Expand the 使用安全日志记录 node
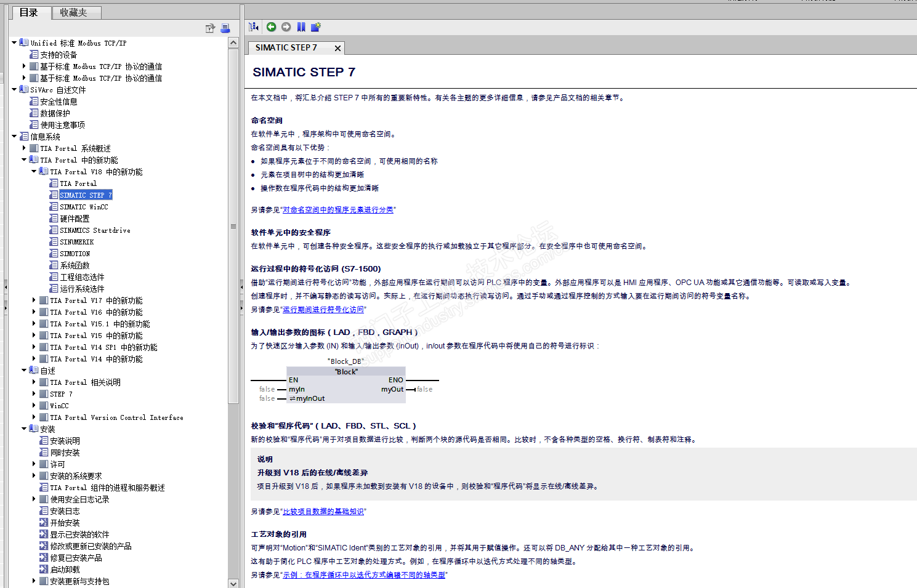The image size is (917, 588). 34,499
